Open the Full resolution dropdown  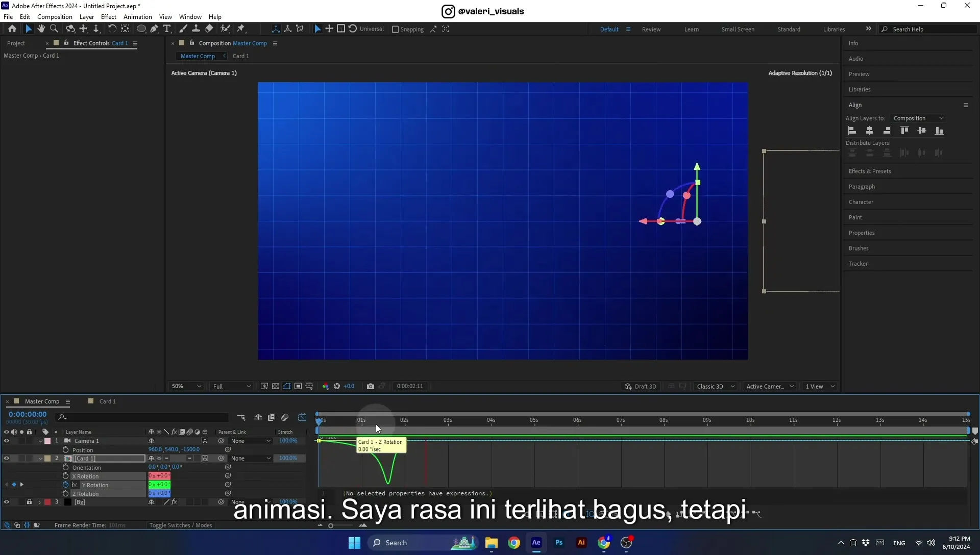pos(232,386)
